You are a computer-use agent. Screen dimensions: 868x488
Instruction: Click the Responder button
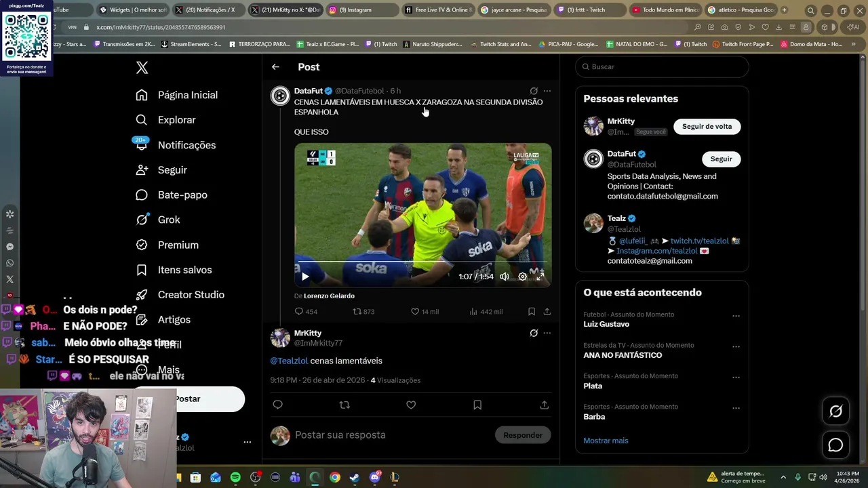523,435
